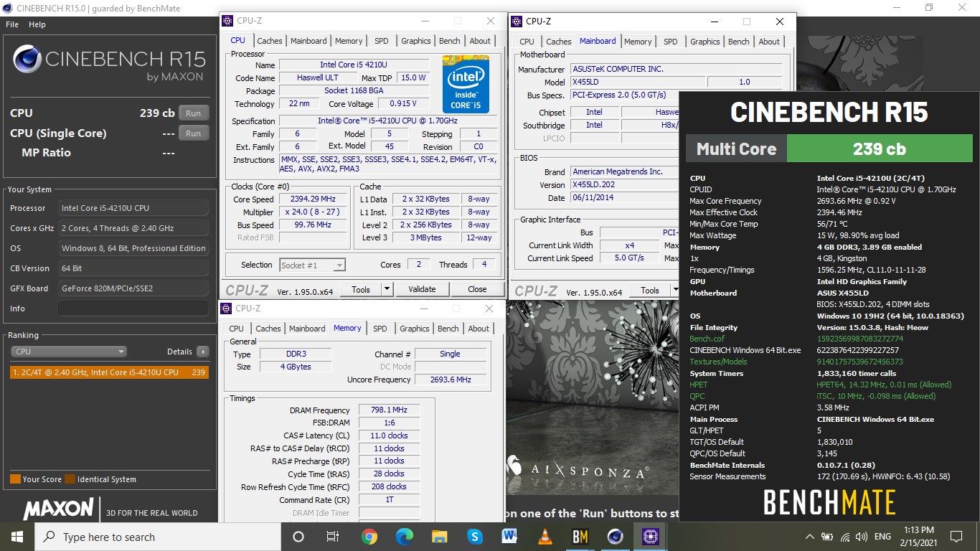
Task: Click the Cinebench R15 logo sphere
Action: tap(27, 59)
